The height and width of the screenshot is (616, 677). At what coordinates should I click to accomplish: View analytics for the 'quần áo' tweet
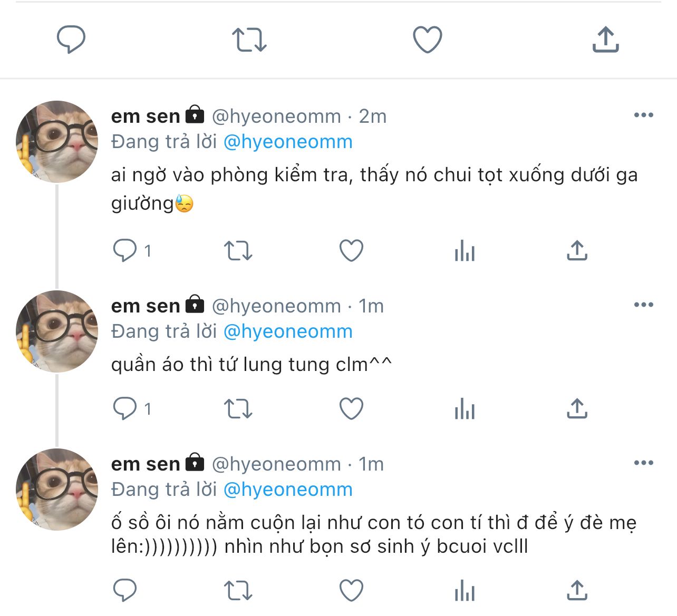coord(465,409)
